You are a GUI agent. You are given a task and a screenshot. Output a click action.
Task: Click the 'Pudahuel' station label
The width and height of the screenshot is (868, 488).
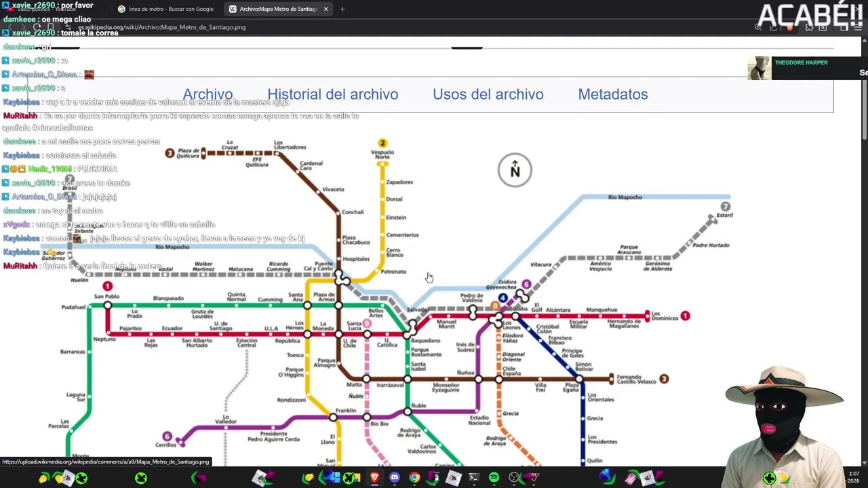(74, 307)
